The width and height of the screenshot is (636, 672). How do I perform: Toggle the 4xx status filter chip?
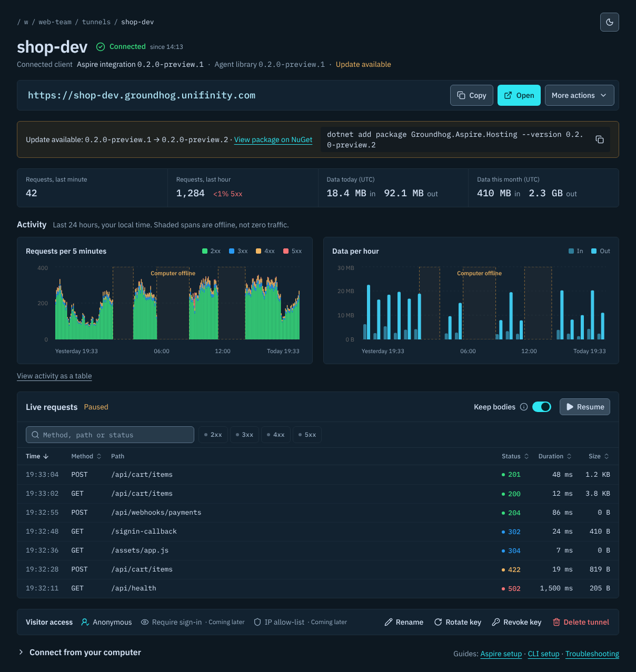pyautogui.click(x=276, y=435)
